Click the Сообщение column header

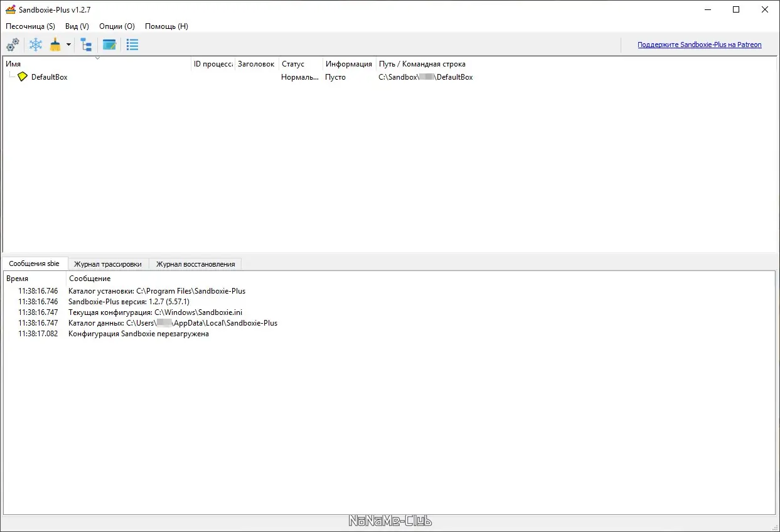[90, 279]
